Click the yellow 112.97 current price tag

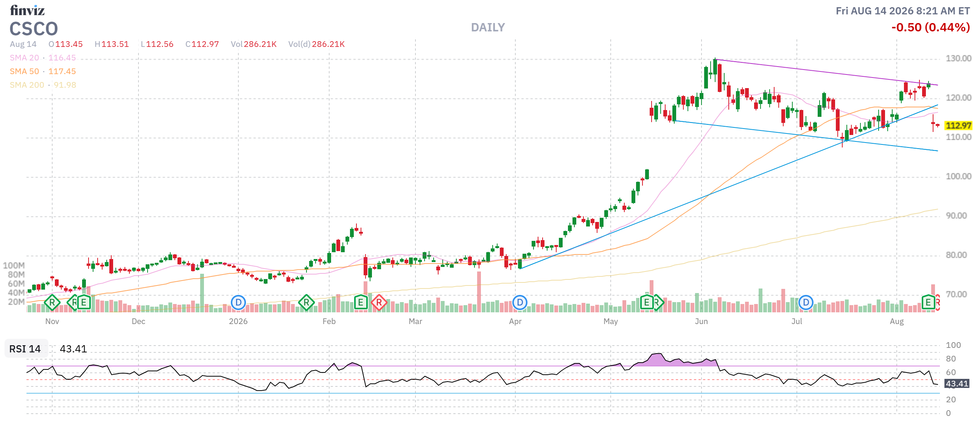click(958, 126)
